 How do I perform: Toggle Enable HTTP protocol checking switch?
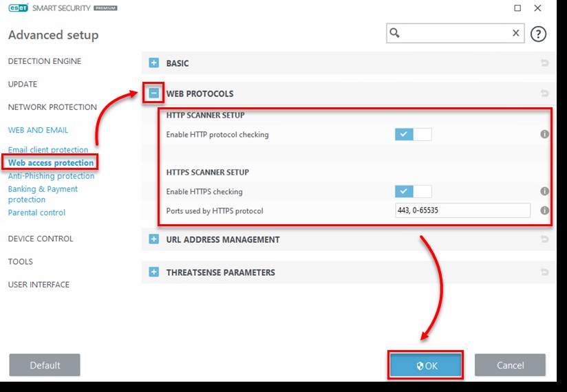pyautogui.click(x=413, y=134)
